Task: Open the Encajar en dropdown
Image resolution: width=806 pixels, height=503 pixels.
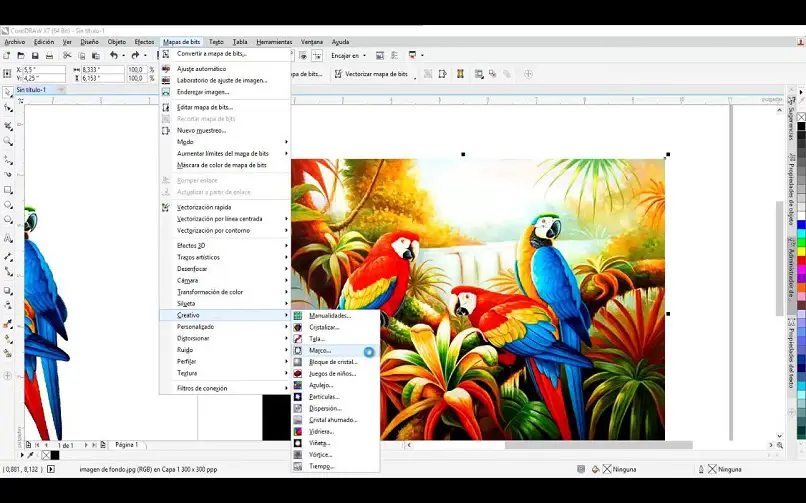Action: click(350, 56)
